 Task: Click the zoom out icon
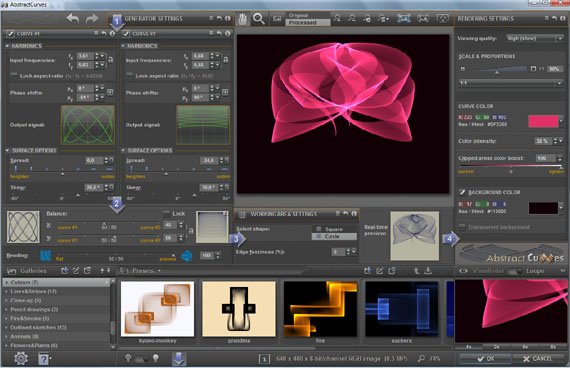pyautogui.click(x=352, y=18)
